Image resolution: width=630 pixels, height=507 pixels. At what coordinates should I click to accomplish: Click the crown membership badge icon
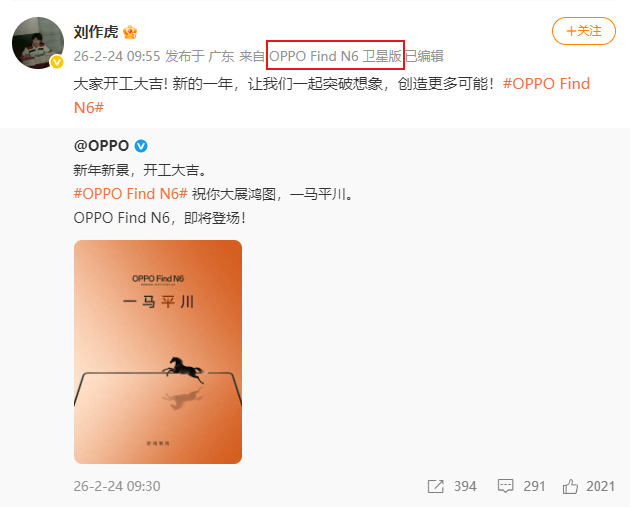[x=130, y=32]
